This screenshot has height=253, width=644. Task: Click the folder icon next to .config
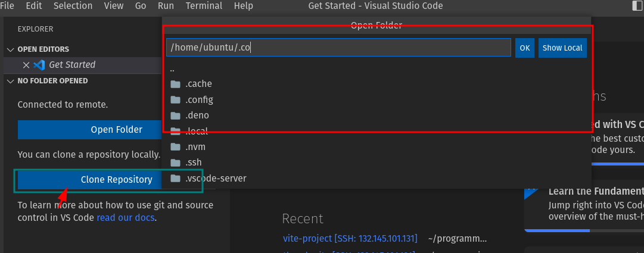pos(176,100)
